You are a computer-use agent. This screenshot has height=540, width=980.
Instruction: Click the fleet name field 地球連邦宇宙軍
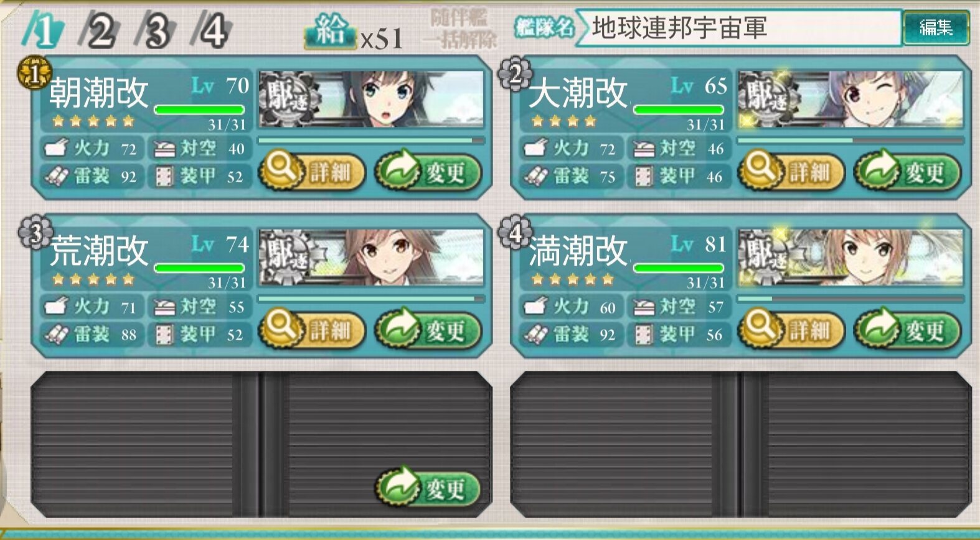coord(739,28)
